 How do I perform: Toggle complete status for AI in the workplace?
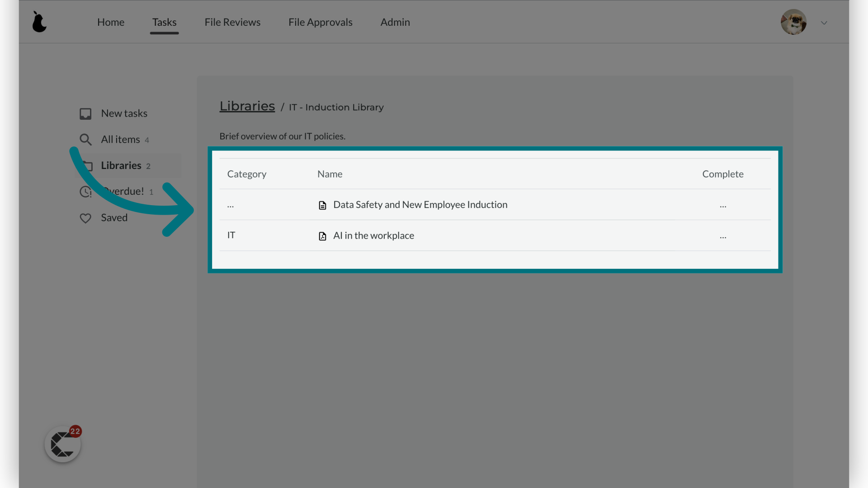tap(723, 235)
